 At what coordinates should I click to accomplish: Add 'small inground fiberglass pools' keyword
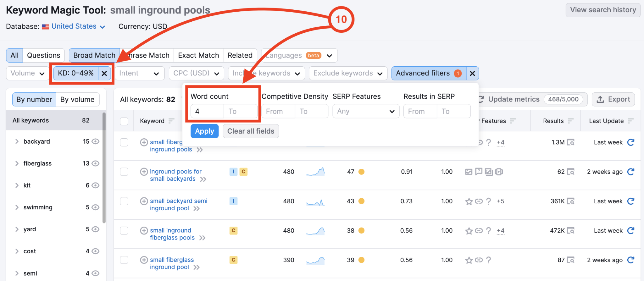(144, 230)
